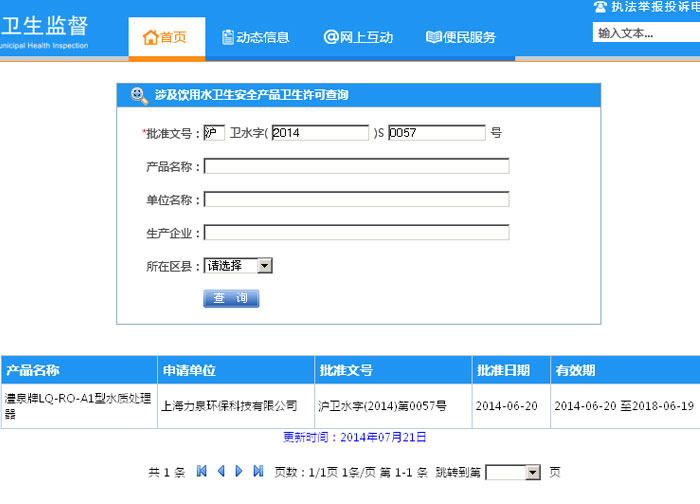Click the telephone hotline icon

(600, 7)
